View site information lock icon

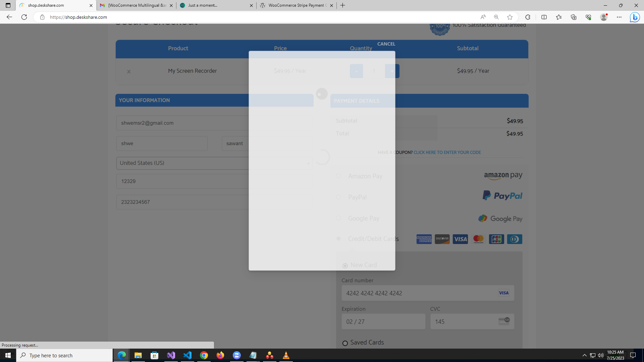click(x=42, y=17)
